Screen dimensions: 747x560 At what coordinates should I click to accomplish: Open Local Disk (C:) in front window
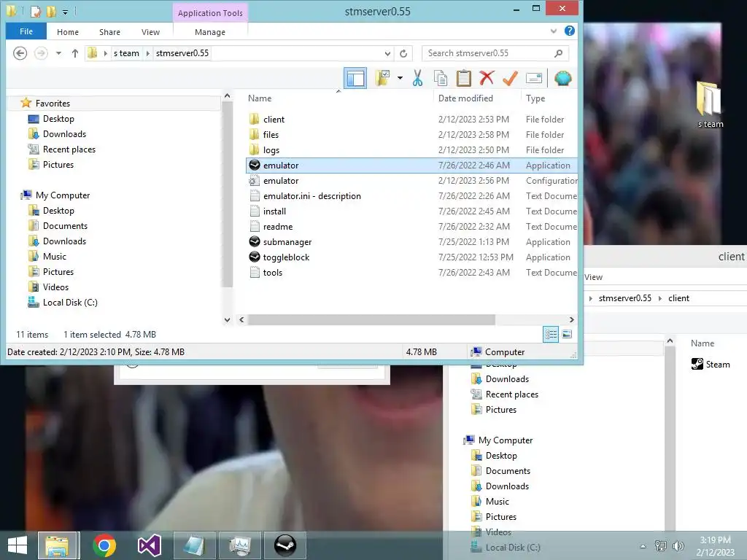point(70,303)
